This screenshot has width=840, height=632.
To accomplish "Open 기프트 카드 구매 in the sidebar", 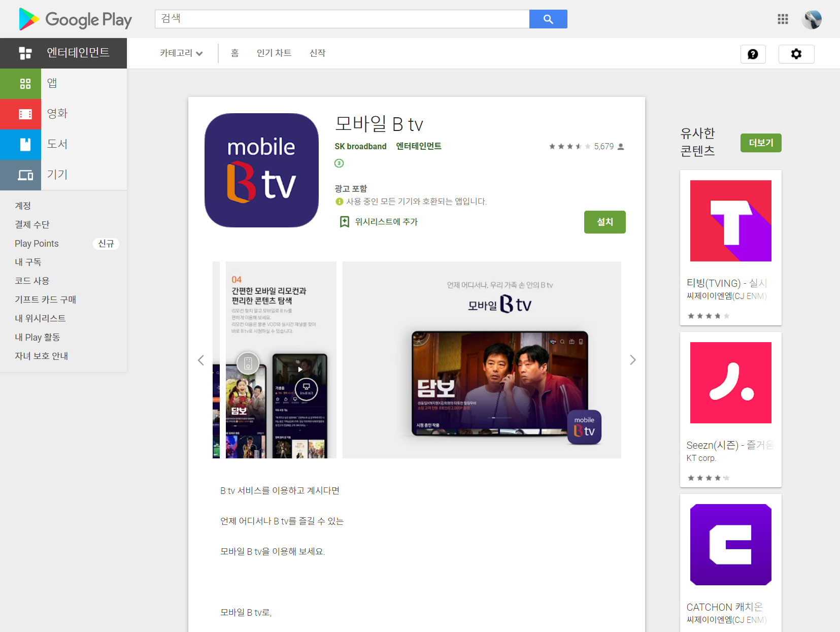I will [x=45, y=300].
